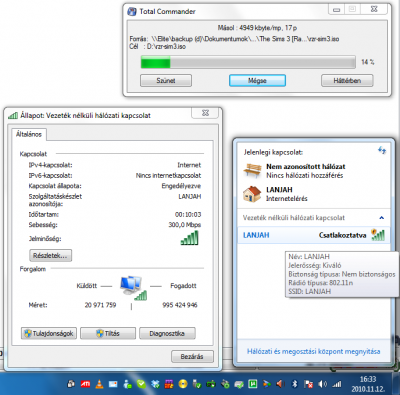Select the LANJAH network in the wireless list
The height and width of the screenshot is (395, 400).
[x=314, y=235]
